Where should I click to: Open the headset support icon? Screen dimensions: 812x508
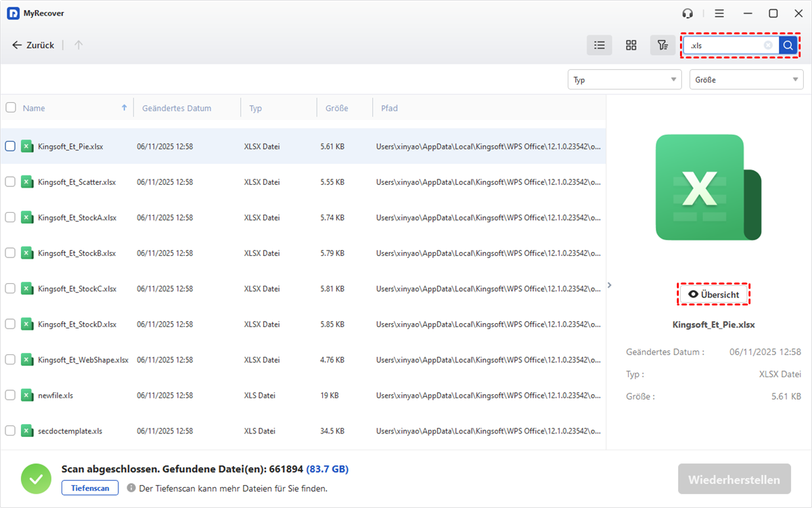[x=688, y=14]
